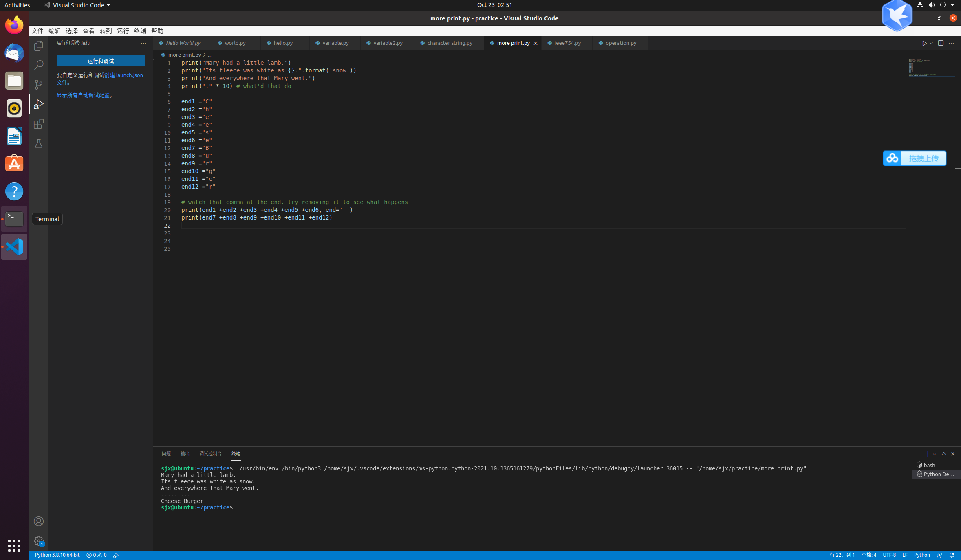Open the 终端 menu in menu bar
This screenshot has height=560, width=961.
point(140,31)
